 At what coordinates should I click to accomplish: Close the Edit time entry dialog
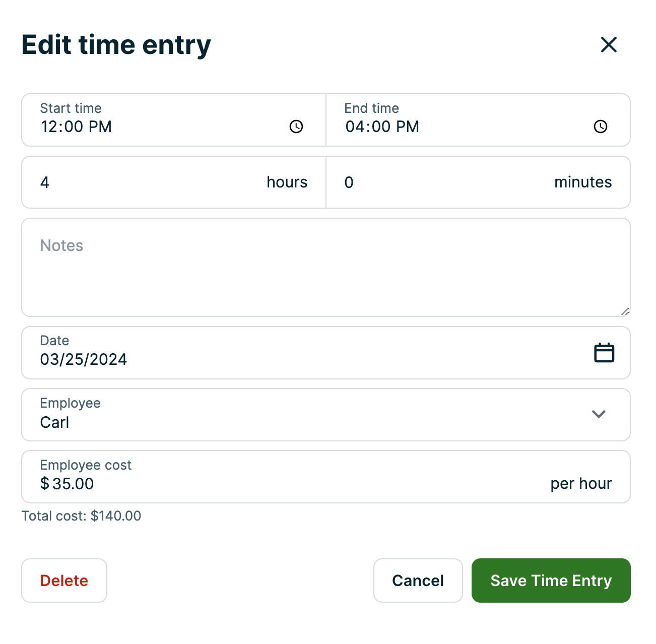click(609, 45)
